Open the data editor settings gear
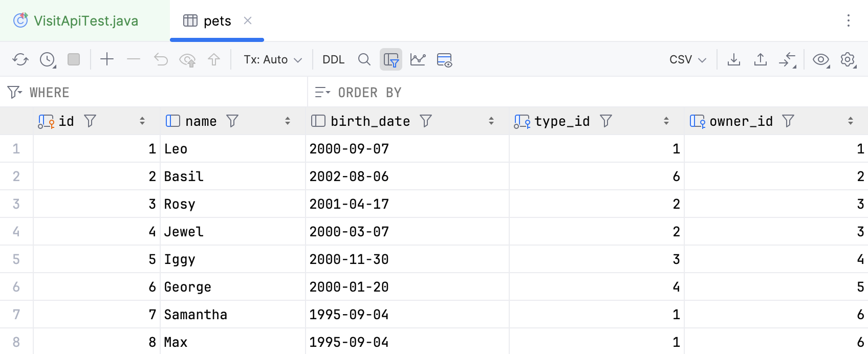The image size is (868, 354). 848,59
